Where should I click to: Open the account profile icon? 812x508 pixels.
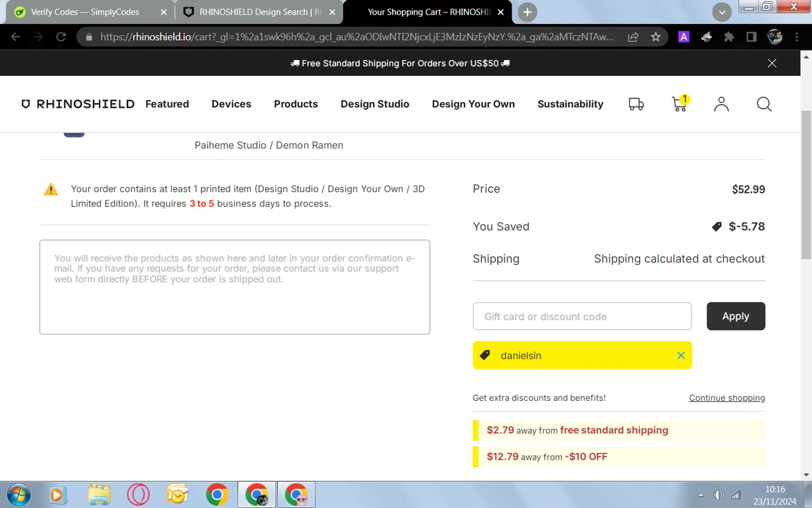721,104
